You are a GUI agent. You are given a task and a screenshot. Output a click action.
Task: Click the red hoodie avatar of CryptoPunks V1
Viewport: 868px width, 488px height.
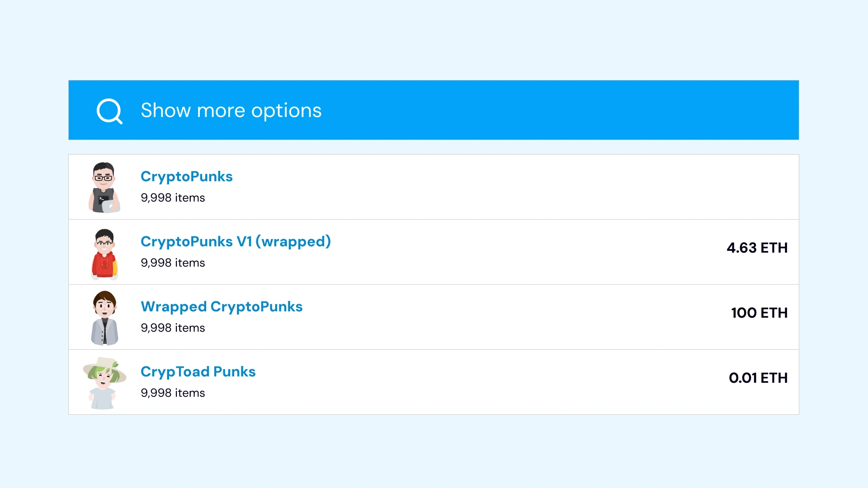104,254
